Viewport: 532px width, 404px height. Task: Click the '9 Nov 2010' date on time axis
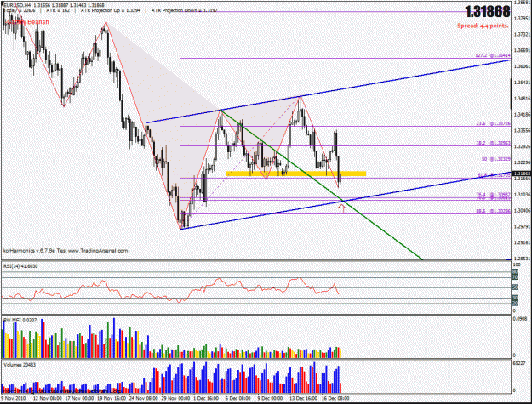tap(14, 398)
